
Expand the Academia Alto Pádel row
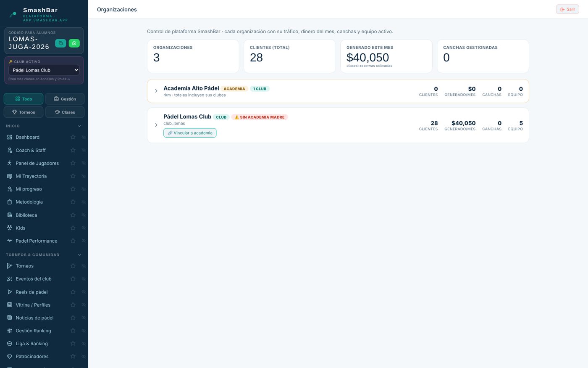coord(156,91)
